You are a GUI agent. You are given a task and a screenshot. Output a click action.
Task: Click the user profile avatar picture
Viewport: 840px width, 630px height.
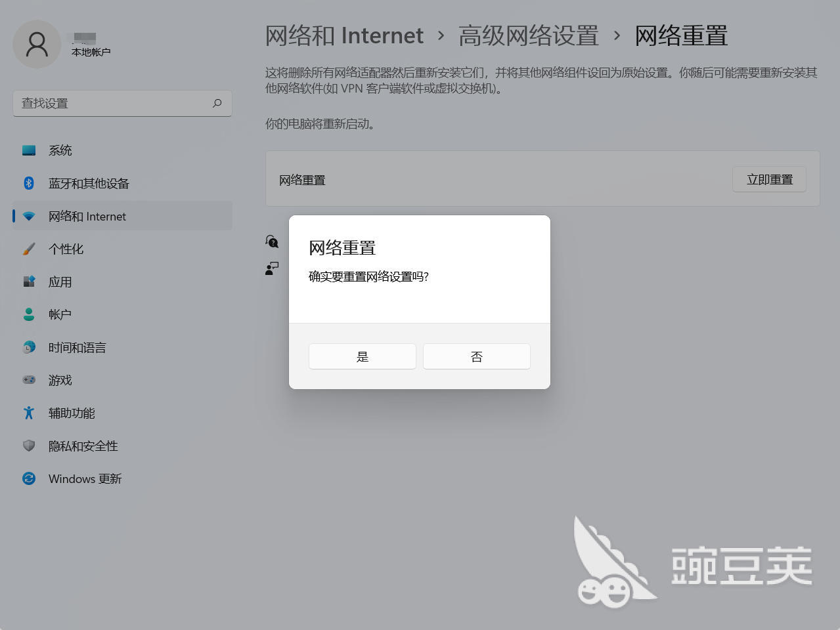[x=37, y=44]
